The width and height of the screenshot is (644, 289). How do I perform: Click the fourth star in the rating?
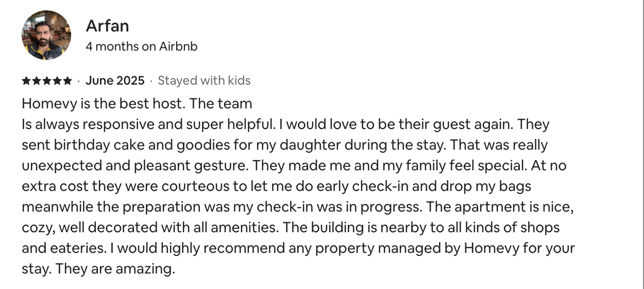coord(57,81)
